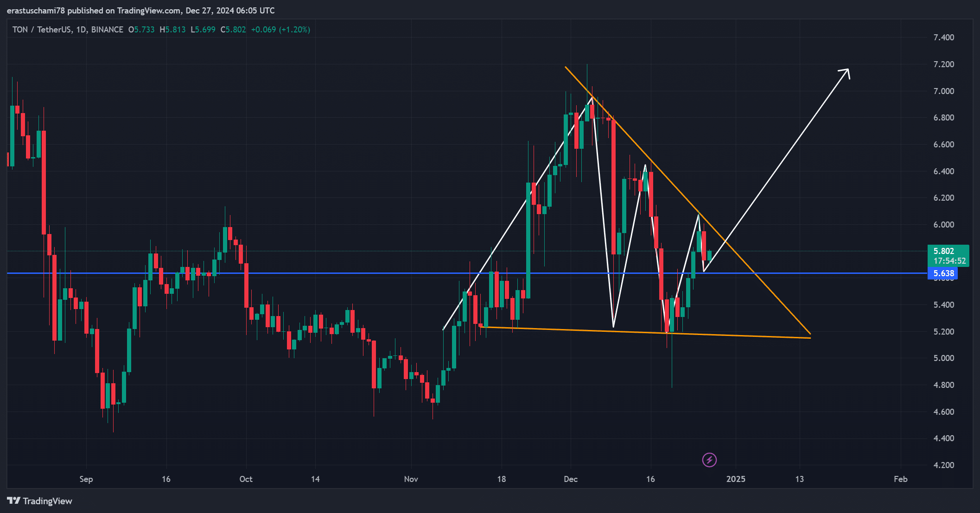Click the 5.000 price axis label
Image resolution: width=980 pixels, height=513 pixels.
click(944, 358)
